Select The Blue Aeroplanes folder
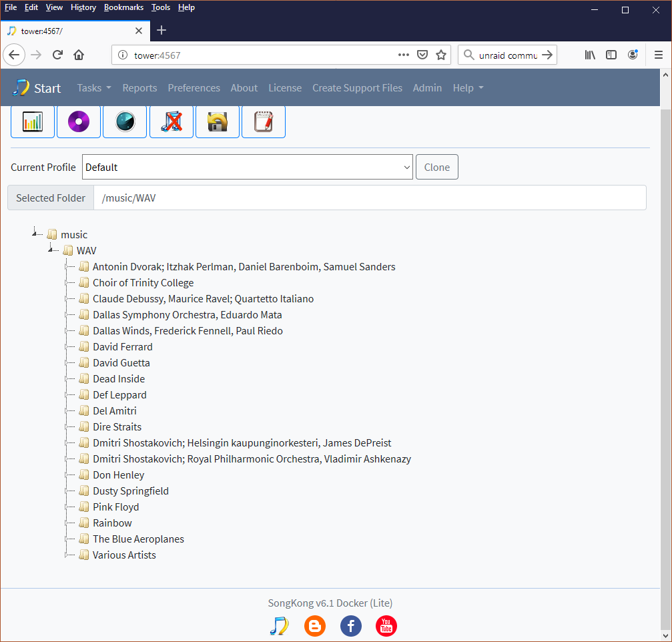 [138, 539]
